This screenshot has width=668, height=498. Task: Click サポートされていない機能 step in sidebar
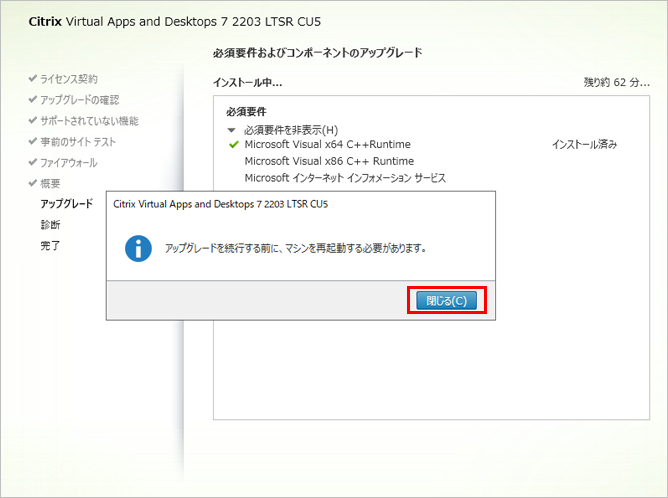[89, 121]
